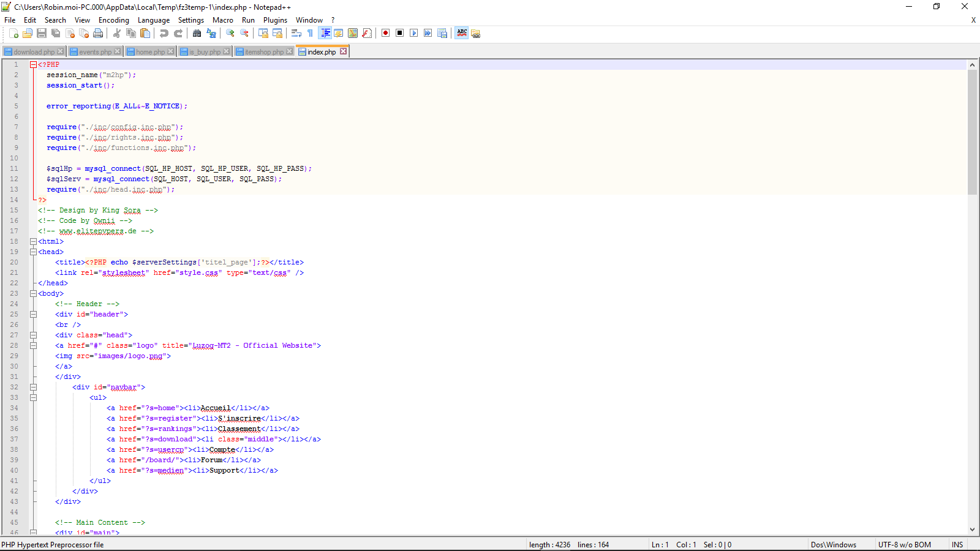Click the Replace toolbar icon
The width and height of the screenshot is (980, 551).
pos(211,33)
